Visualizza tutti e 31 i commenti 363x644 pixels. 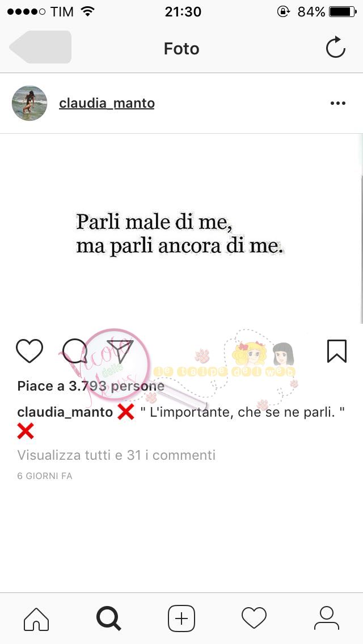116,455
